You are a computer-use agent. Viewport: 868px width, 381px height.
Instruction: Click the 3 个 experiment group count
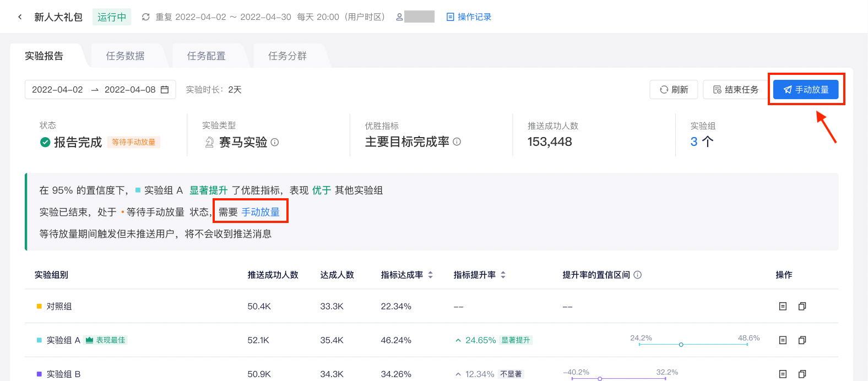click(x=702, y=141)
